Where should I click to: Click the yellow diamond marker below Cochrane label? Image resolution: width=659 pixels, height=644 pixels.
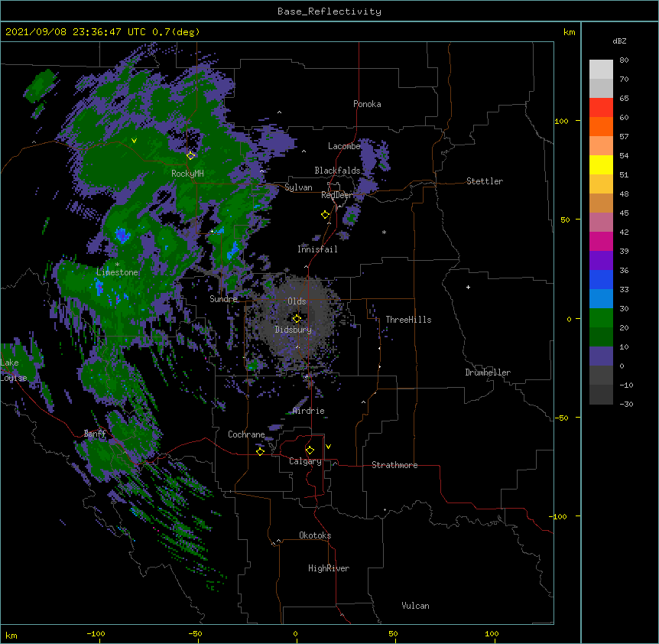(x=260, y=451)
